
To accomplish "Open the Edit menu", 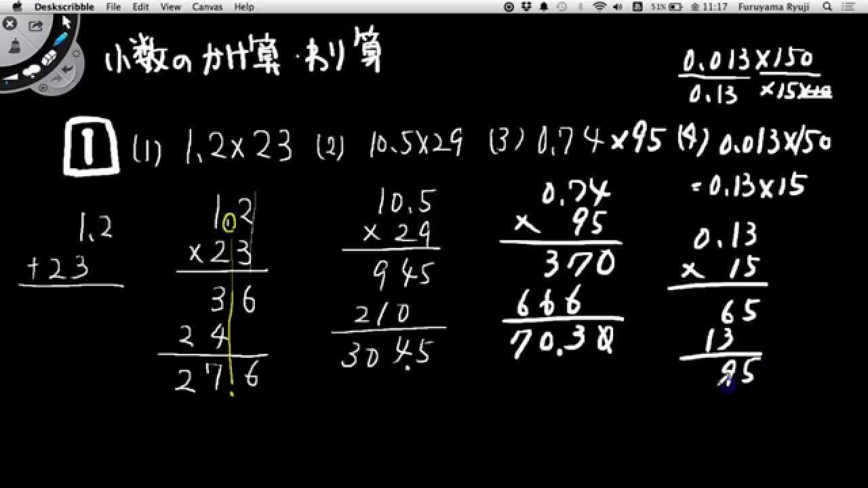I will click(x=140, y=7).
